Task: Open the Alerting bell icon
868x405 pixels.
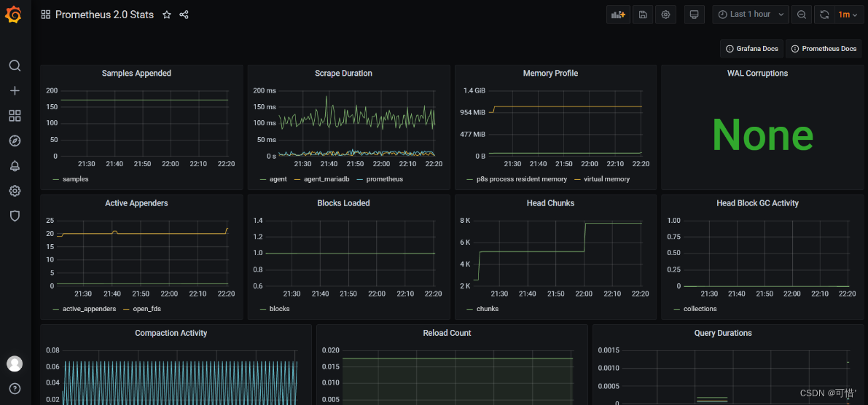Action: click(x=15, y=165)
